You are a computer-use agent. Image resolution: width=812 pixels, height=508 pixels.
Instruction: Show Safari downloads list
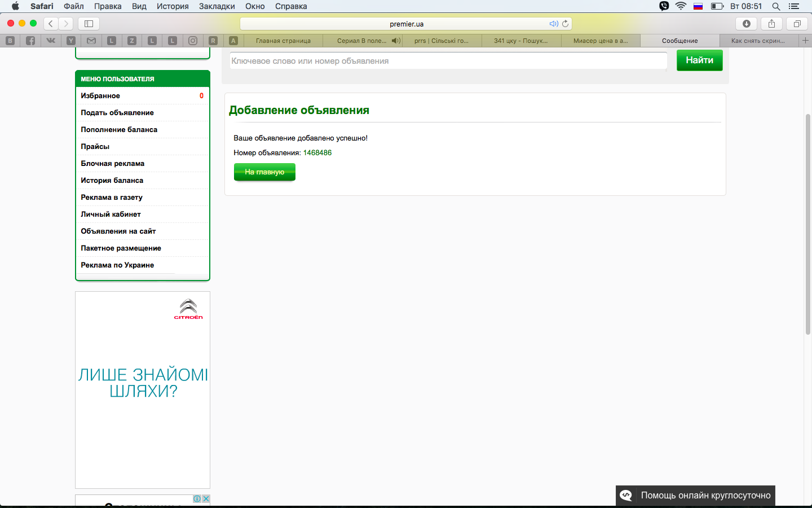tap(746, 24)
